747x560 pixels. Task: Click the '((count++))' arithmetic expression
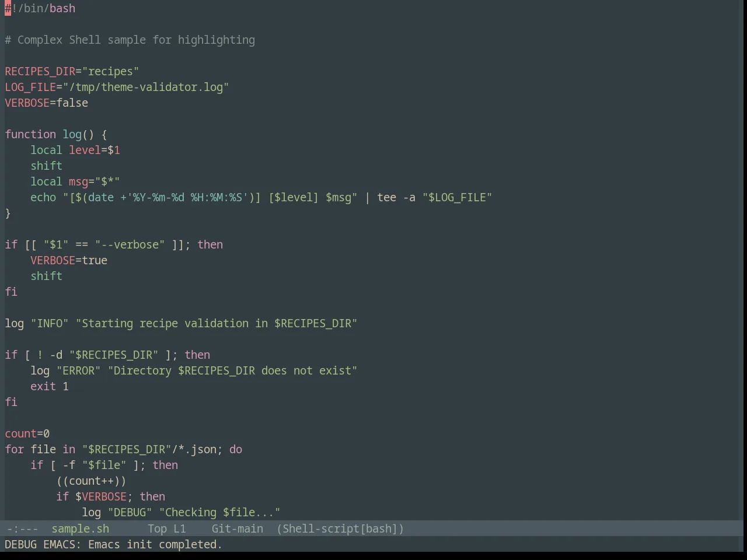[x=91, y=481]
